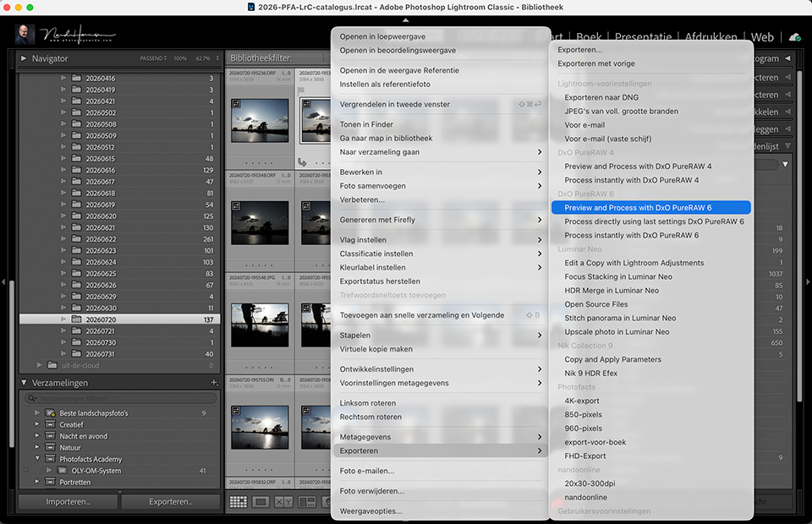Click the photo count 129 next to 20260616
The height and width of the screenshot is (524, 812).
(208, 170)
